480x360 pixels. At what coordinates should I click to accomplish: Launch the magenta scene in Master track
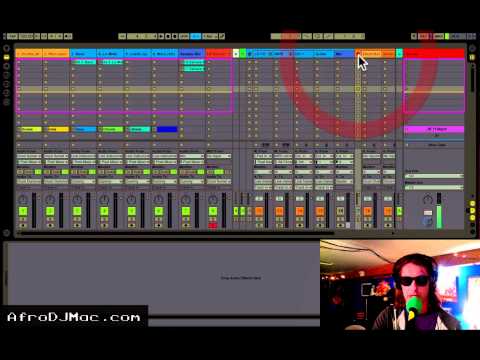[434, 129]
